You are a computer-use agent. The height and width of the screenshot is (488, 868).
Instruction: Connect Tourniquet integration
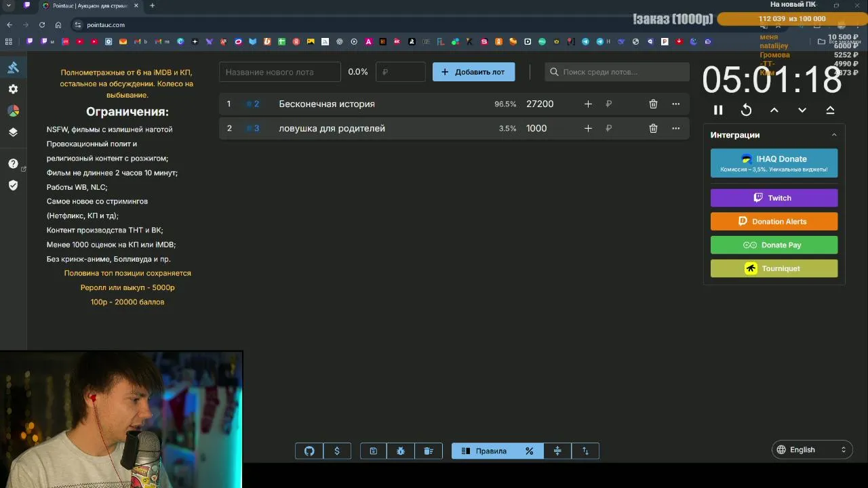774,268
